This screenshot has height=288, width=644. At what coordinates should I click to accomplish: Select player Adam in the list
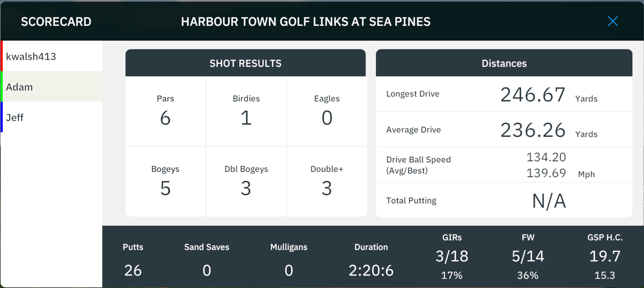pyautogui.click(x=52, y=87)
